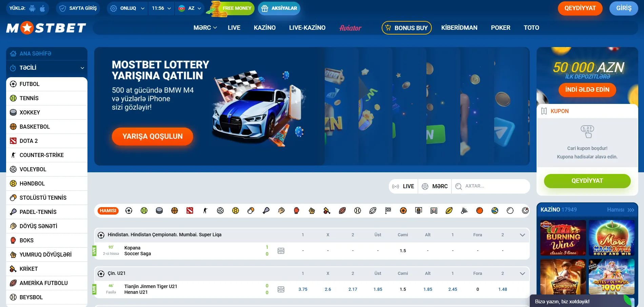The image size is (644, 307).
Task: Click the Counter-Strike filter icon
Action: pos(205,211)
